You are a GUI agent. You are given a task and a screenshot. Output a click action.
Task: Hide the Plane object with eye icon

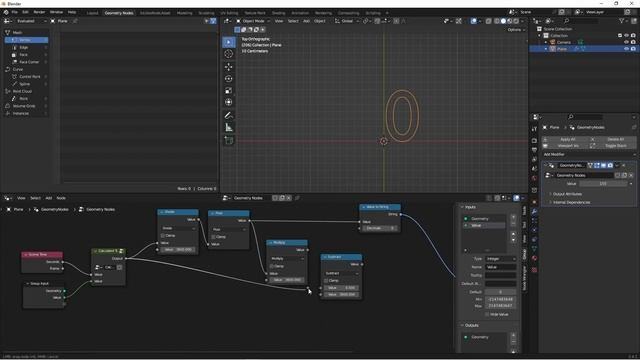click(627, 49)
